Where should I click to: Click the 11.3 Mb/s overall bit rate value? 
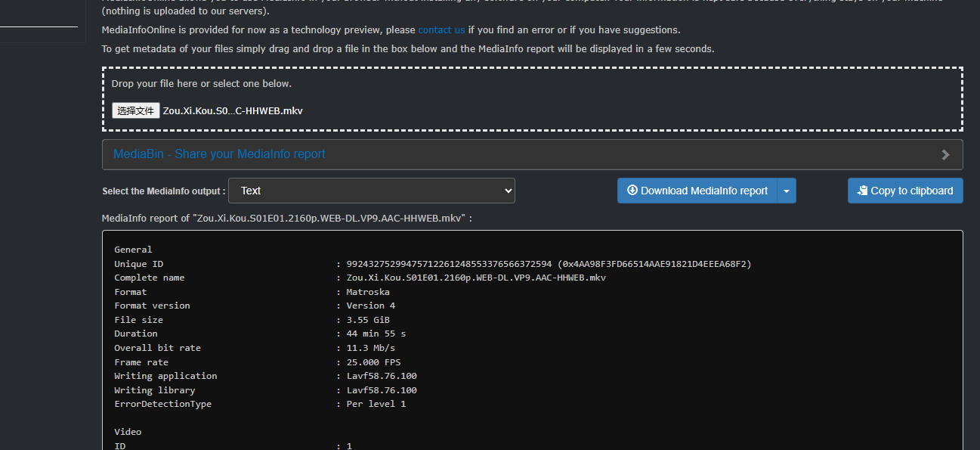coord(370,348)
